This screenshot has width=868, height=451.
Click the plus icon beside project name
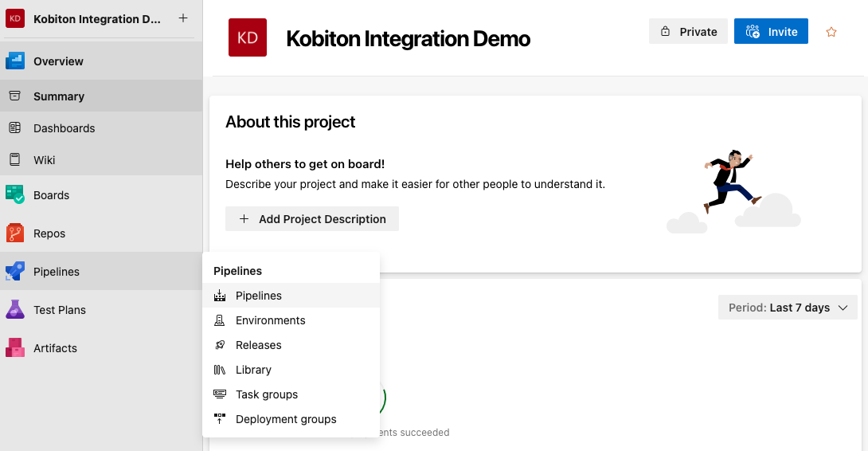click(x=183, y=18)
